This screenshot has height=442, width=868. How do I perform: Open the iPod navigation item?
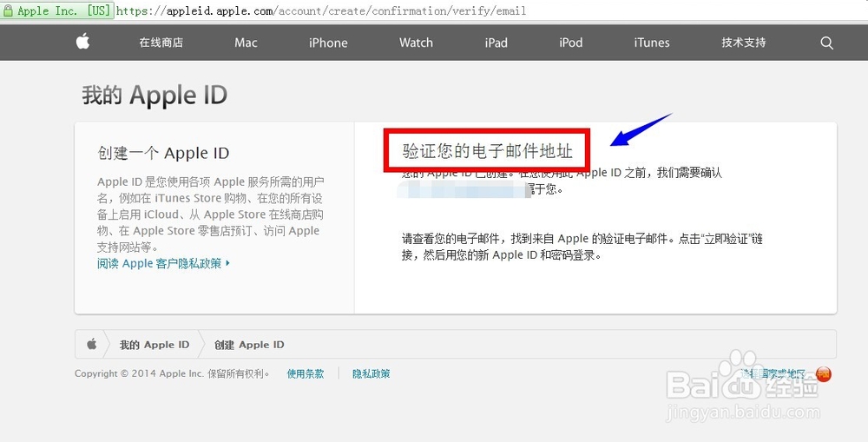571,43
